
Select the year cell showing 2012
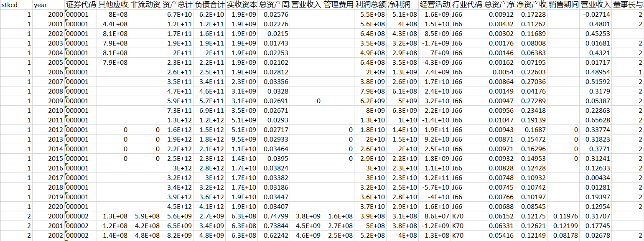click(48, 130)
